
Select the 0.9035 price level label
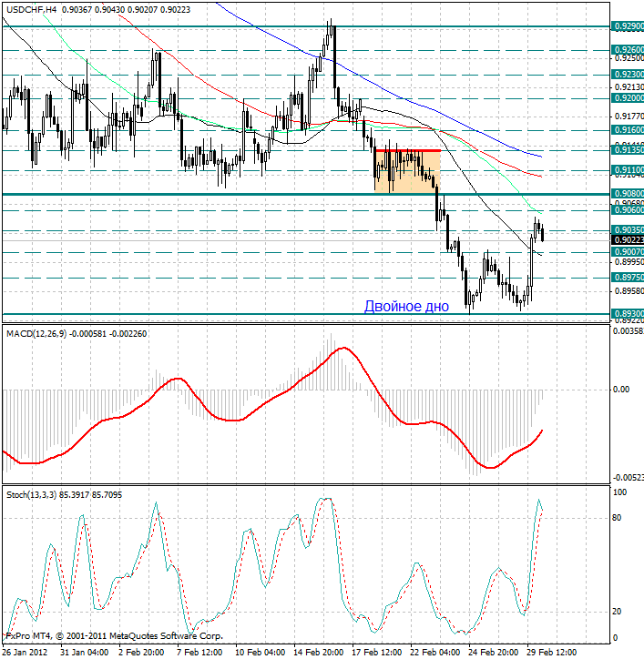tap(628, 230)
